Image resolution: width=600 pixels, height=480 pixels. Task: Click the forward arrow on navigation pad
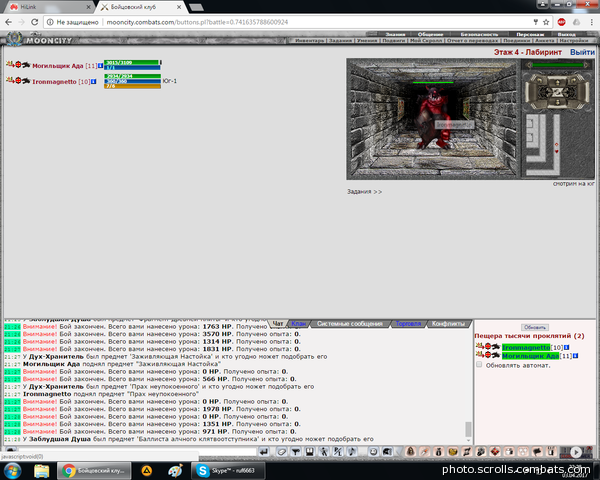(x=558, y=82)
